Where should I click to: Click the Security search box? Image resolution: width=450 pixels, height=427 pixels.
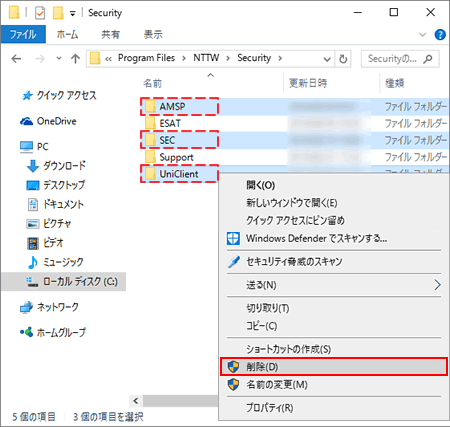400,59
